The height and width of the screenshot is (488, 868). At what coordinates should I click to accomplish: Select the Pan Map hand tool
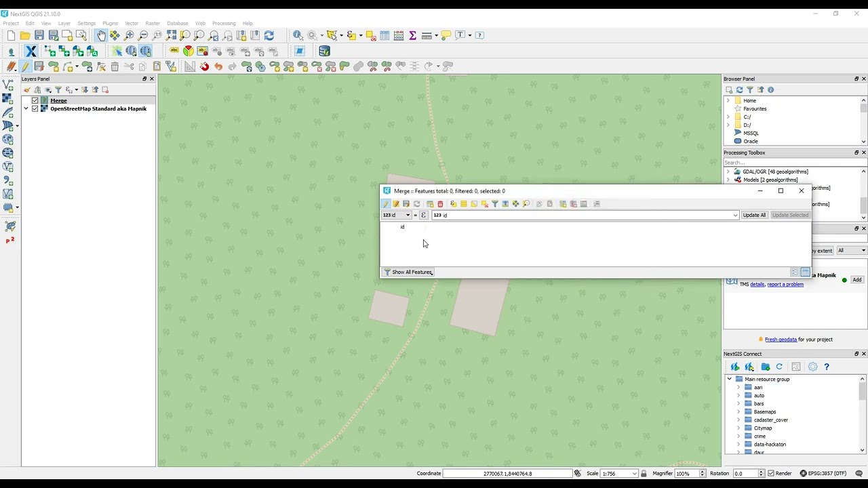pyautogui.click(x=101, y=35)
